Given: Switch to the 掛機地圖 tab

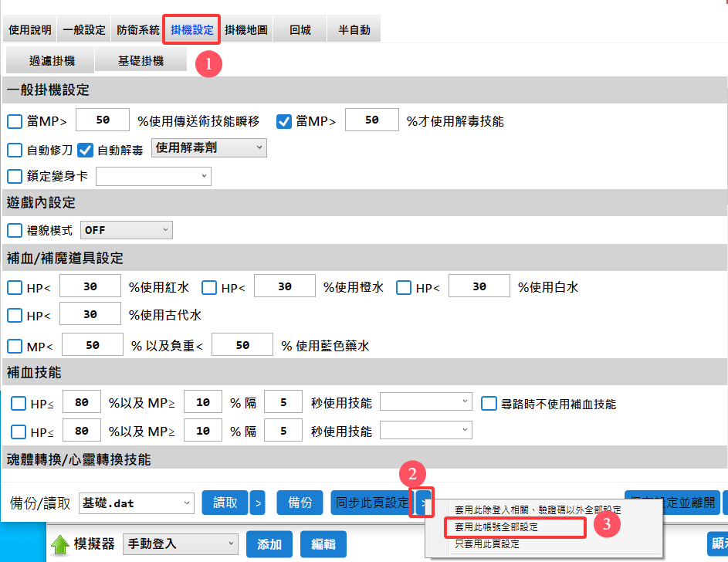Looking at the screenshot, I should tap(246, 30).
